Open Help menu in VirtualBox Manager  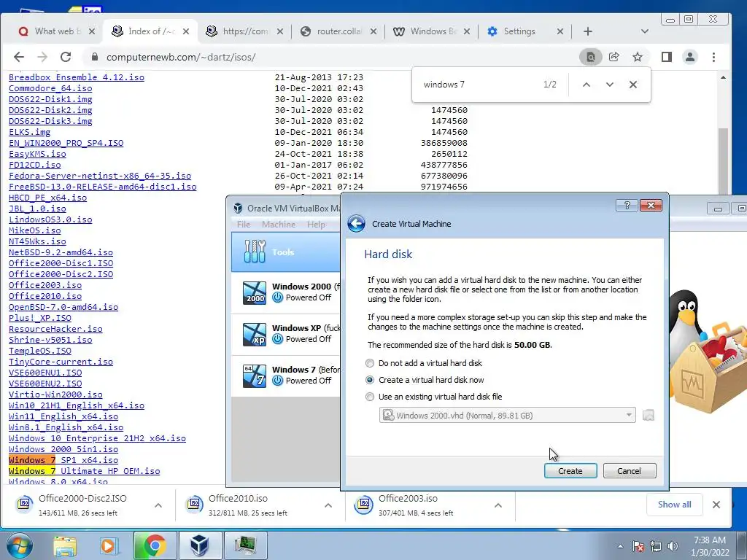tap(316, 225)
